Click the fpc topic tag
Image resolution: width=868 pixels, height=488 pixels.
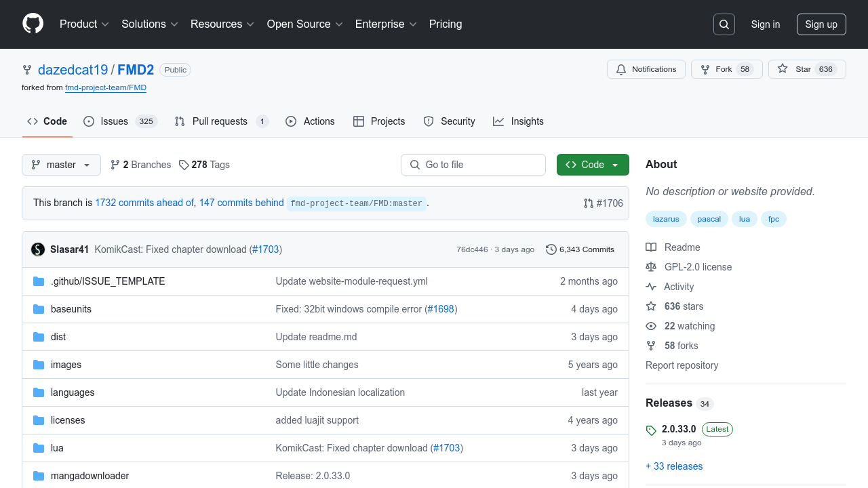pos(774,219)
